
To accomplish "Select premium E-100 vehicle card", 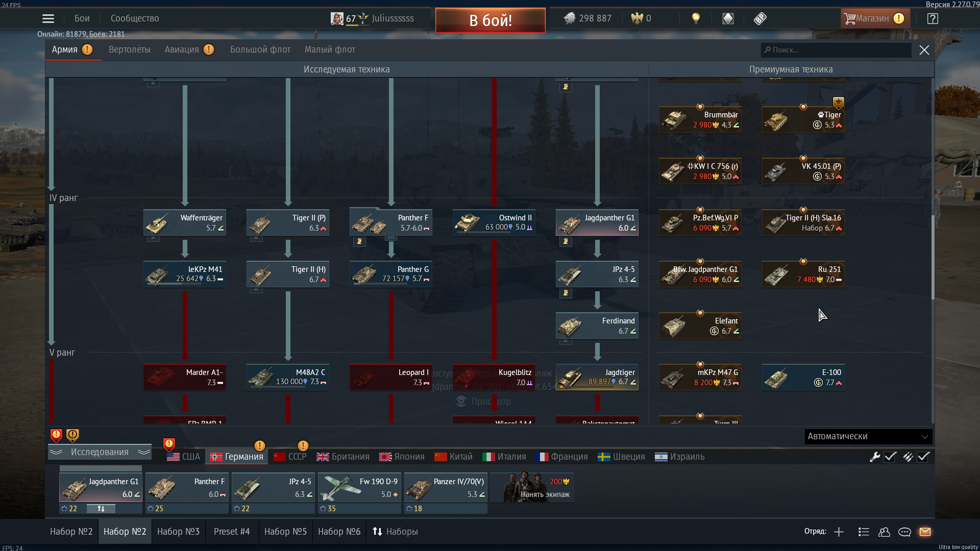I will click(803, 377).
